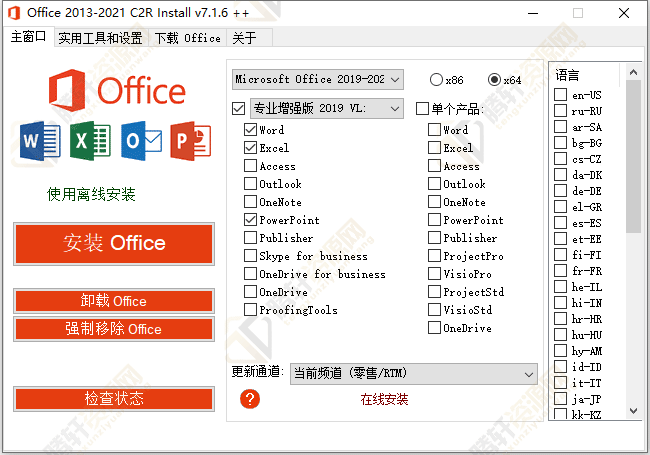Click the Outlook icon in the logo

(x=140, y=143)
